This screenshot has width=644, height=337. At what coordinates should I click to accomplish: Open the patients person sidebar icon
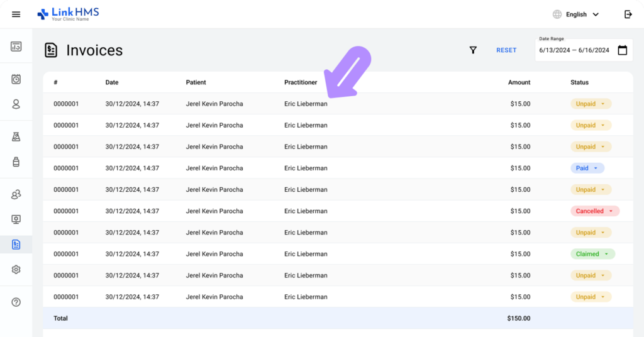point(16,104)
